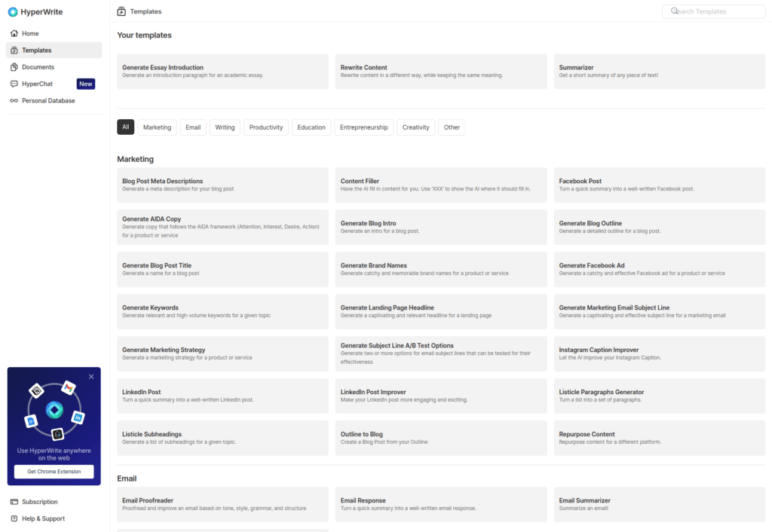Click the Home house icon

coord(14,33)
